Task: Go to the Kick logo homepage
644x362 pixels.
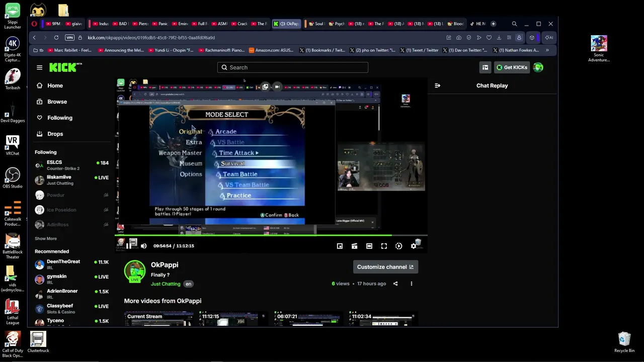Action: point(65,67)
